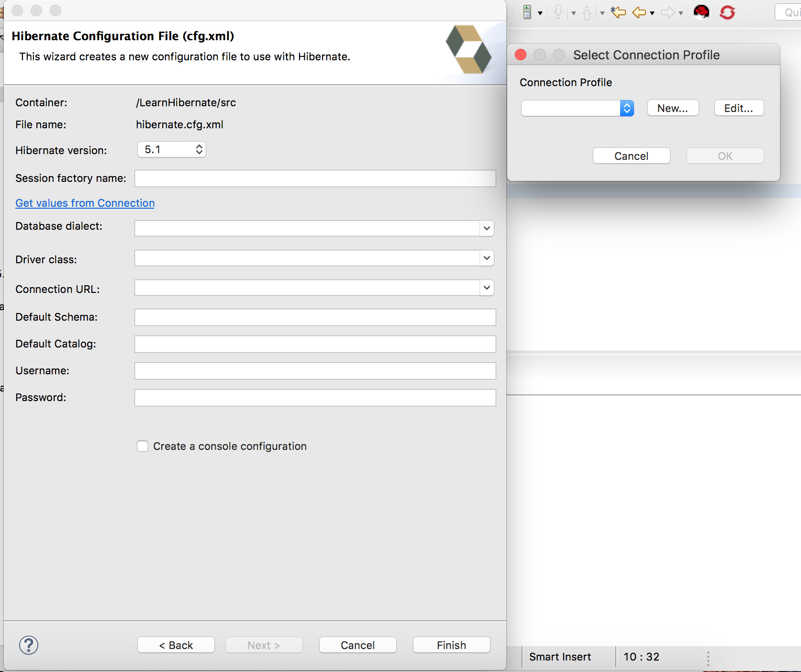The image size is (801, 672).
Task: Click the Driver class text field
Action: pyautogui.click(x=307, y=258)
